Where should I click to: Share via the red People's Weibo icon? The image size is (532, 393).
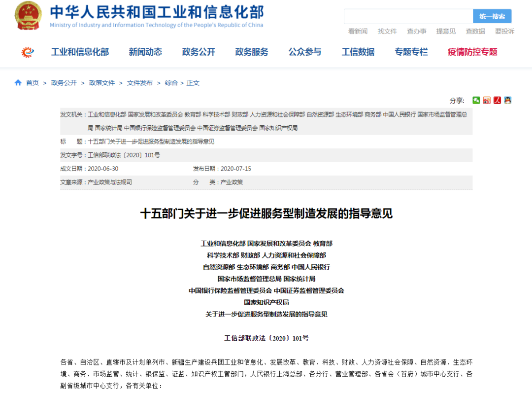497,100
